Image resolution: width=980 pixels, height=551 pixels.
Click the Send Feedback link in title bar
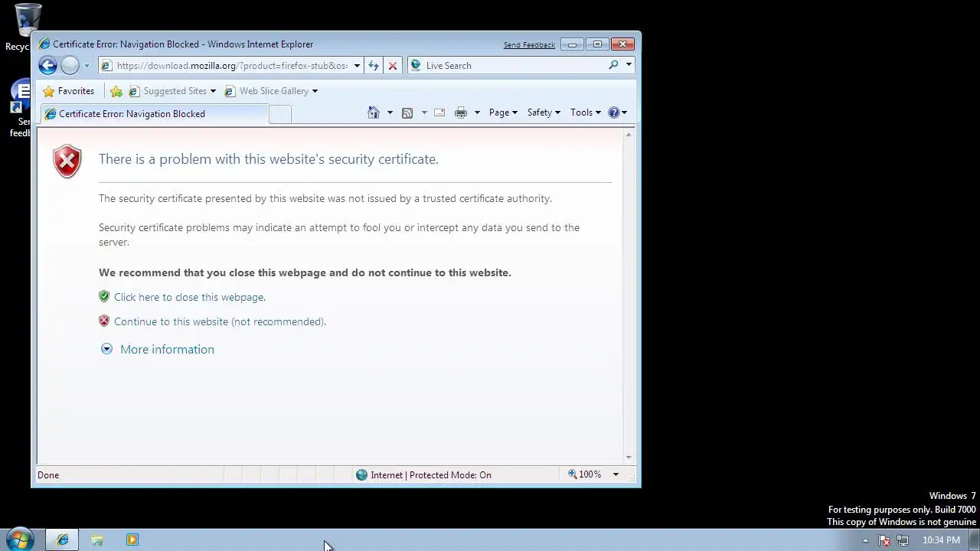click(x=529, y=45)
